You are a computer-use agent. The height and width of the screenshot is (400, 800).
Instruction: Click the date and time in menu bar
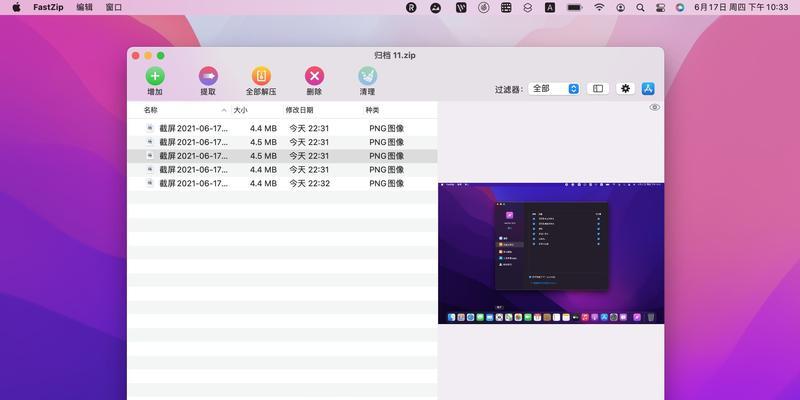[741, 8]
